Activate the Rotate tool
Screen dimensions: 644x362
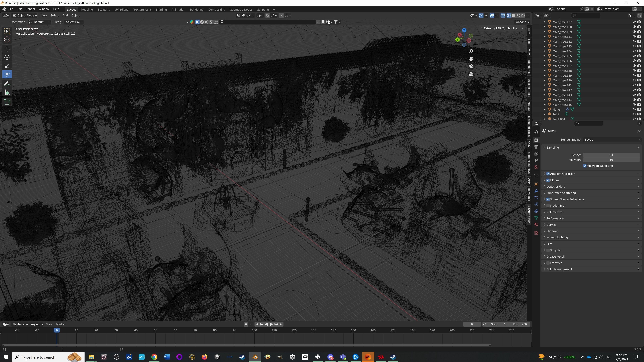point(7,57)
